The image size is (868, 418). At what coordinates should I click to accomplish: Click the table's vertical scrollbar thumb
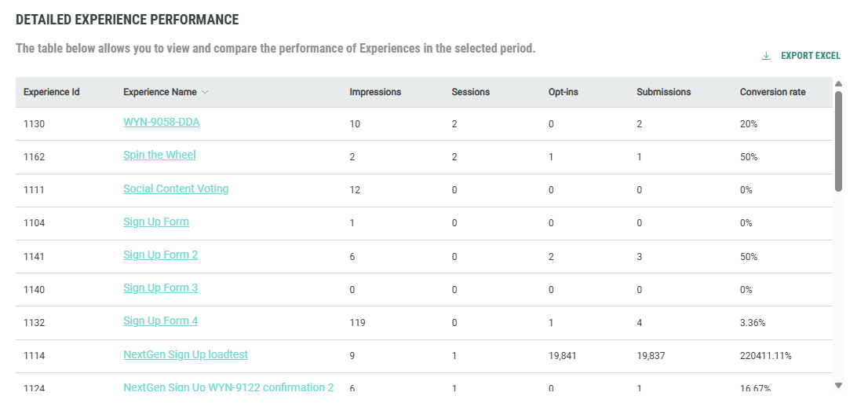[838, 141]
